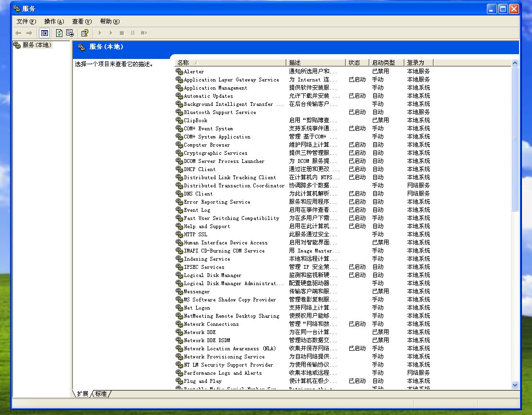Screen dimensions: 532x415
Task: Click the Help toolbar icon
Action: [x=85, y=33]
